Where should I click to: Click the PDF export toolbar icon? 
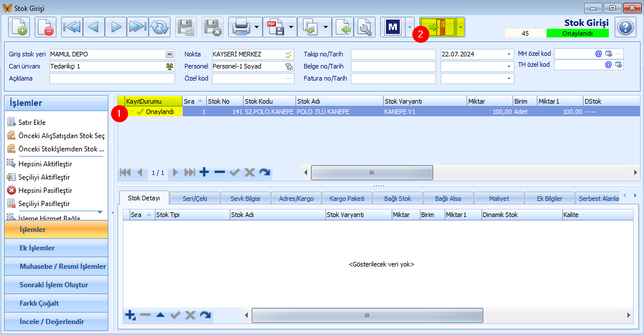[x=275, y=28]
